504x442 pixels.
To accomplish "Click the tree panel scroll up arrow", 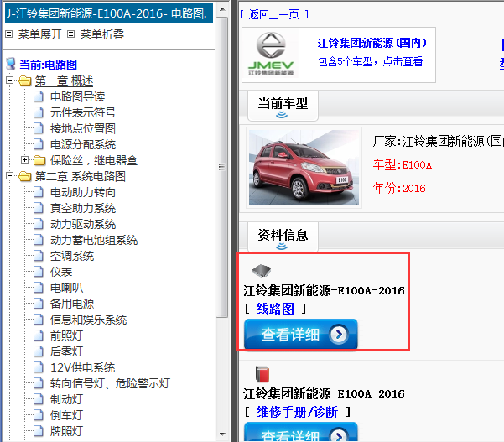I will (222, 9).
